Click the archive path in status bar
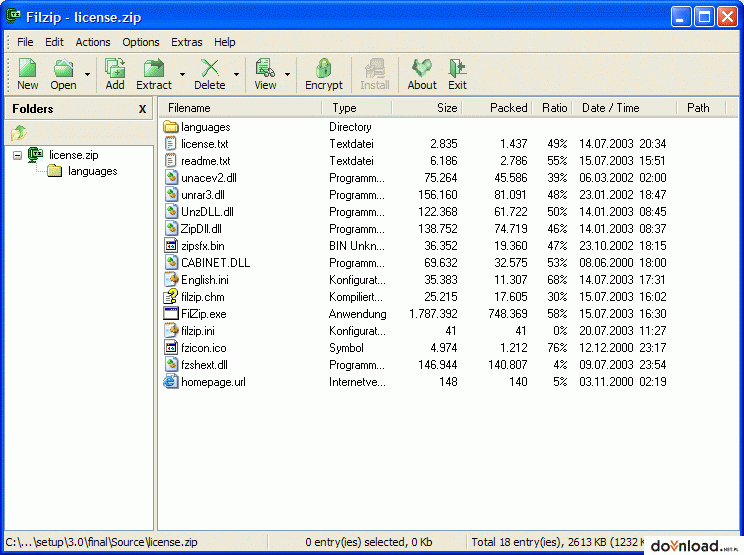 [101, 542]
